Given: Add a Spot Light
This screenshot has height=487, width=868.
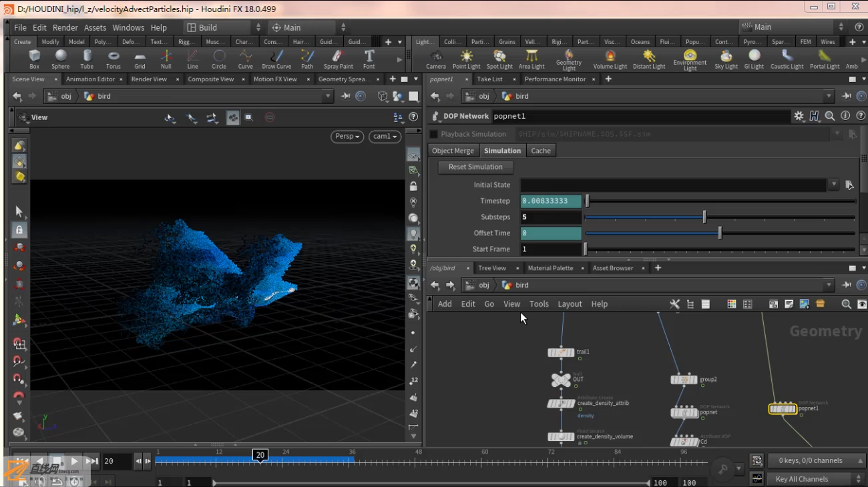Looking at the screenshot, I should point(499,59).
